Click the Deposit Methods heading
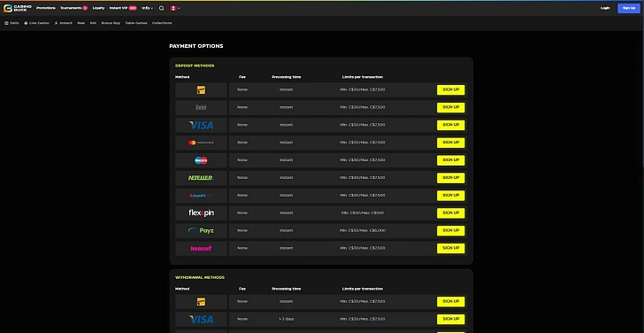 pyautogui.click(x=195, y=66)
